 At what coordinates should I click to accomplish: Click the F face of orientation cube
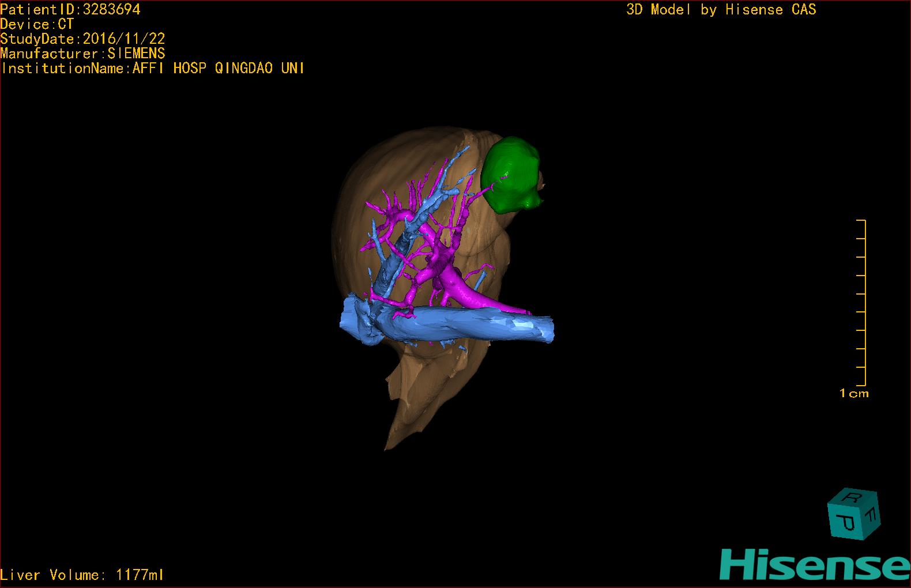coord(872,515)
